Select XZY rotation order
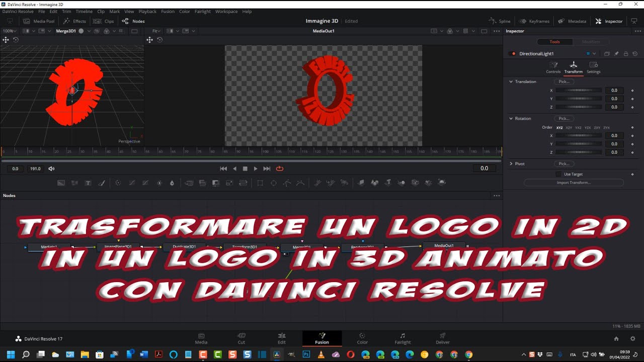Viewport: 644px width, 362px height. 569,128
